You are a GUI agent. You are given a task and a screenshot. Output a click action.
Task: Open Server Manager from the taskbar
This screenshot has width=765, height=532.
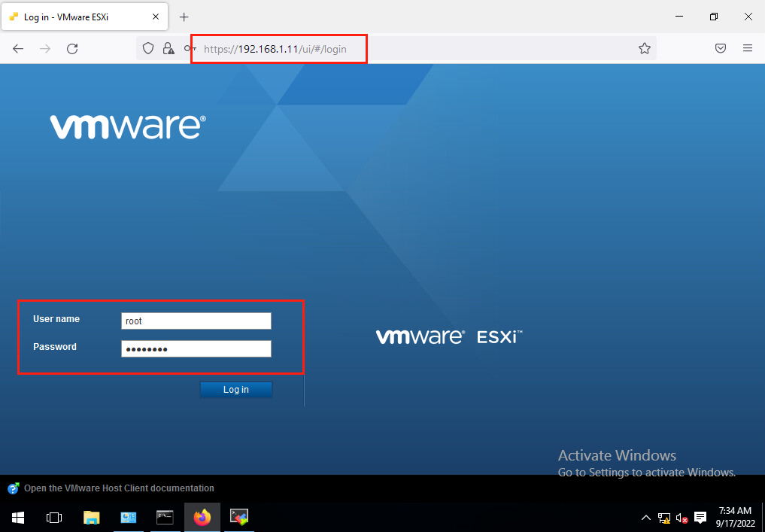pos(129,518)
